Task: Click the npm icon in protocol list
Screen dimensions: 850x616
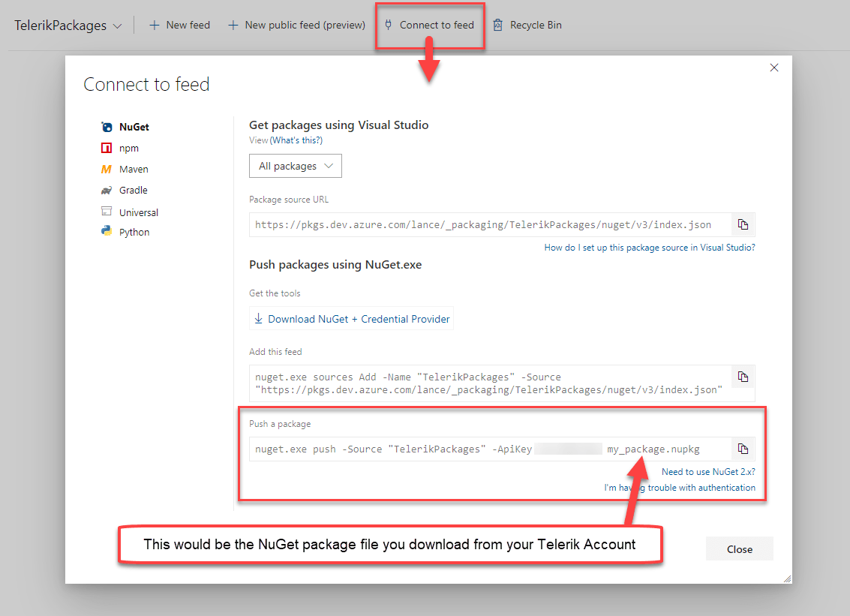Action: tap(107, 148)
